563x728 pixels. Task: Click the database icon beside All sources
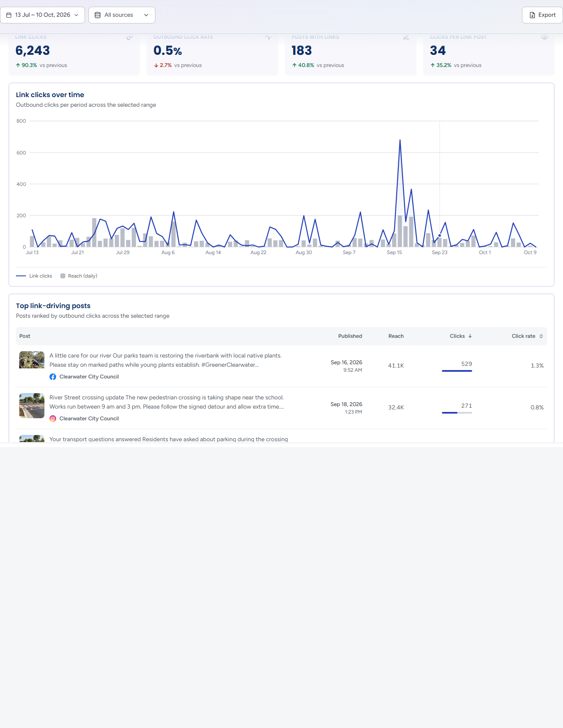tap(98, 15)
